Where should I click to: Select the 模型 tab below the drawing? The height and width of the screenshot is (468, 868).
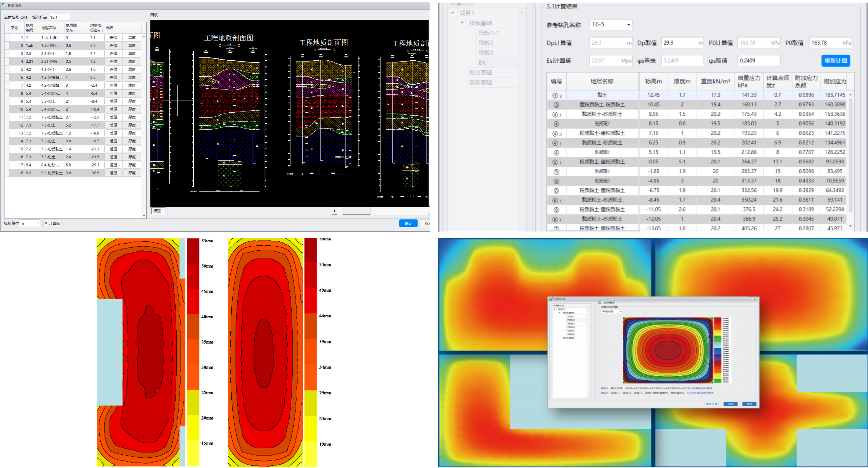click(x=157, y=211)
